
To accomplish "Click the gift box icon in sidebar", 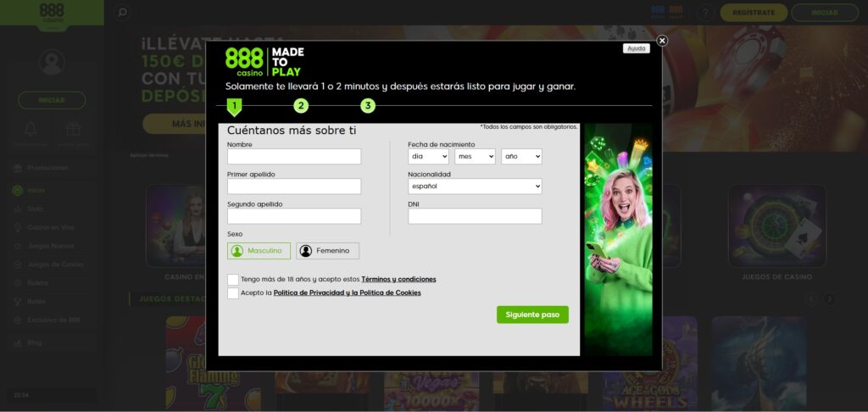I will [x=73, y=130].
